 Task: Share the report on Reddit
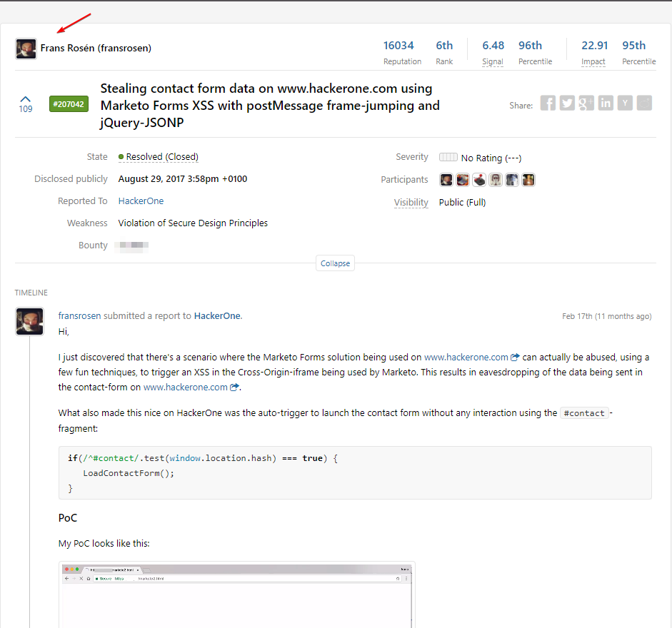644,103
